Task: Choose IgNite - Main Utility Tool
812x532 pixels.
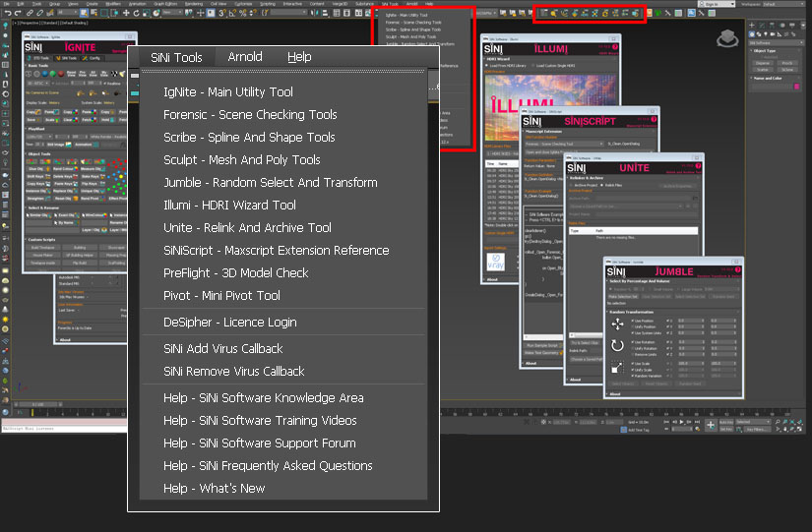Action: pyautogui.click(x=228, y=92)
